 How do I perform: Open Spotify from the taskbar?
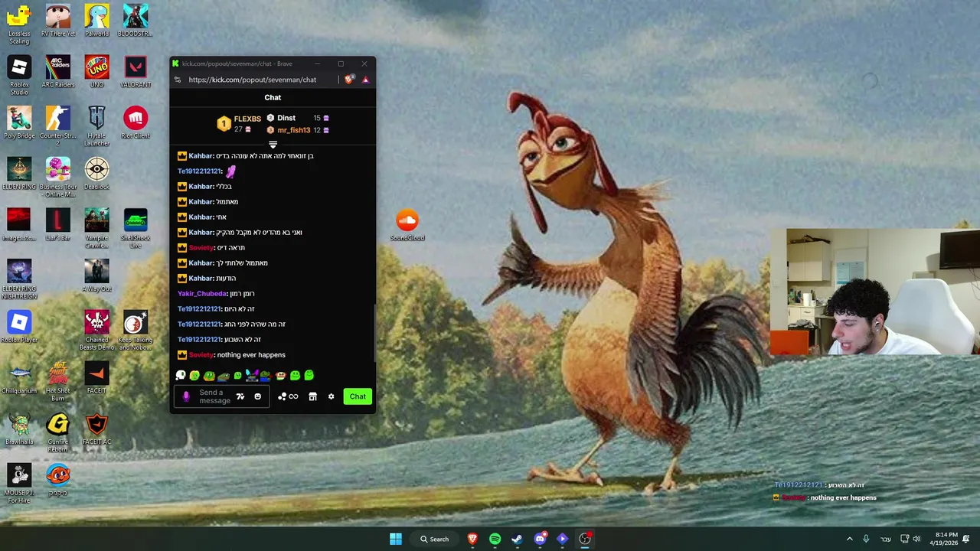(x=495, y=539)
